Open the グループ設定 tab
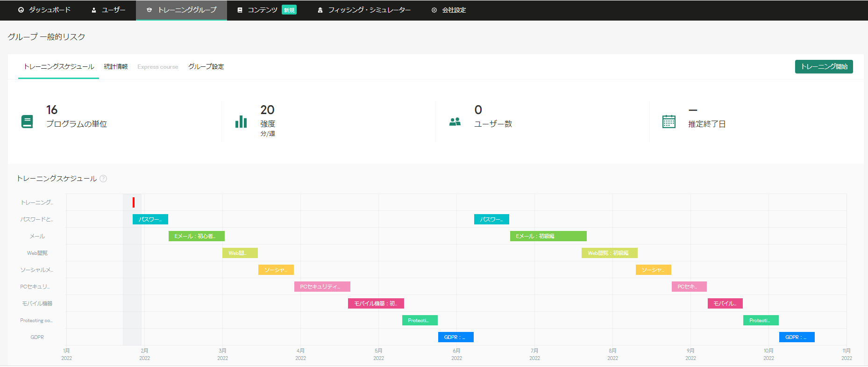The image size is (868, 367). pyautogui.click(x=206, y=67)
